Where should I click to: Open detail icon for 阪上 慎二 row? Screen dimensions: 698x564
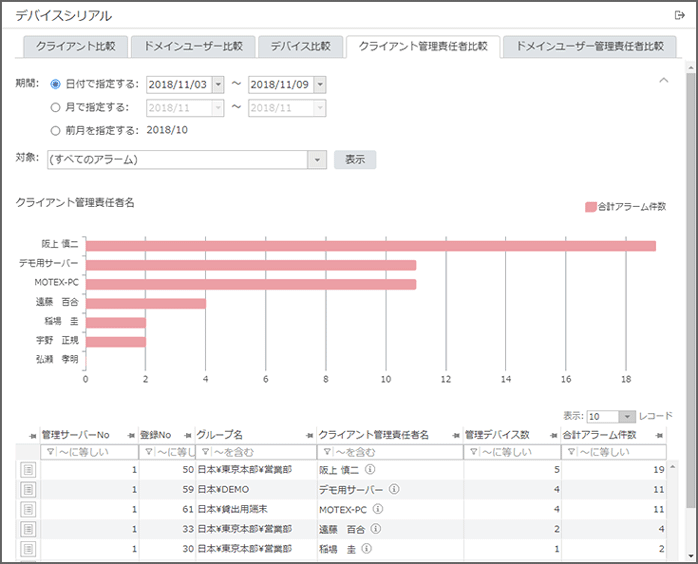(x=28, y=470)
